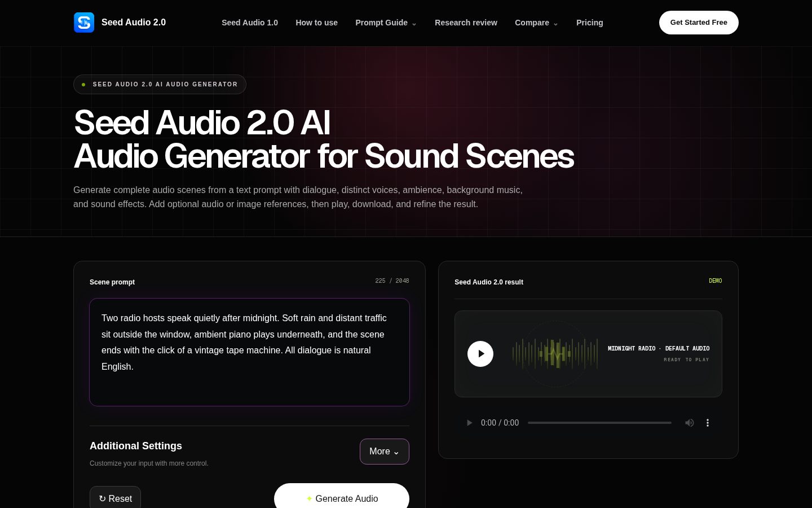Click the waveform visualization in the demo card
This screenshot has height=508, width=812.
(x=555, y=354)
